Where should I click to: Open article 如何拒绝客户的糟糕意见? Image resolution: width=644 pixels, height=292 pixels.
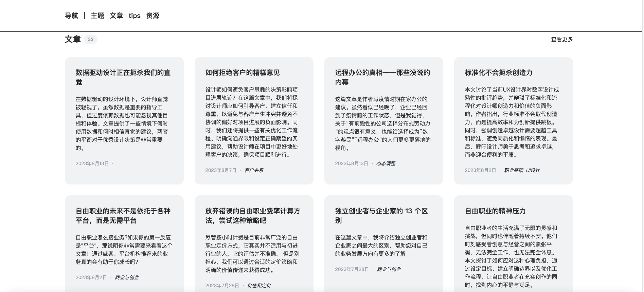click(242, 73)
